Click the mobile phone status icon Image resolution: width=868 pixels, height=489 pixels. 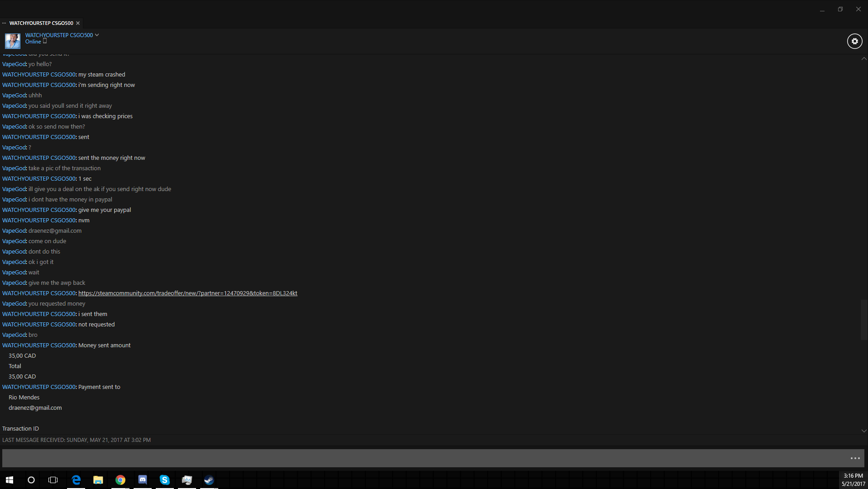[45, 41]
